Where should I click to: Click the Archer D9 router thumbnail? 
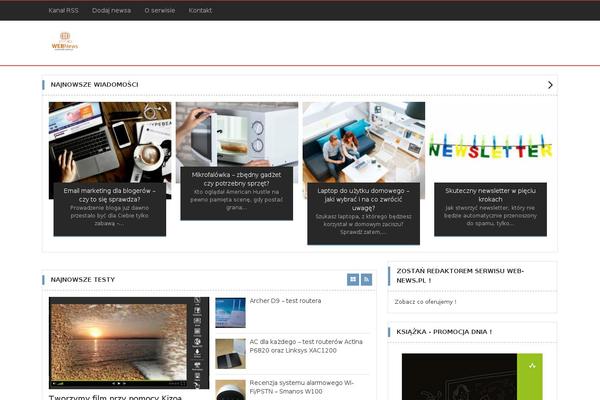coord(230,312)
